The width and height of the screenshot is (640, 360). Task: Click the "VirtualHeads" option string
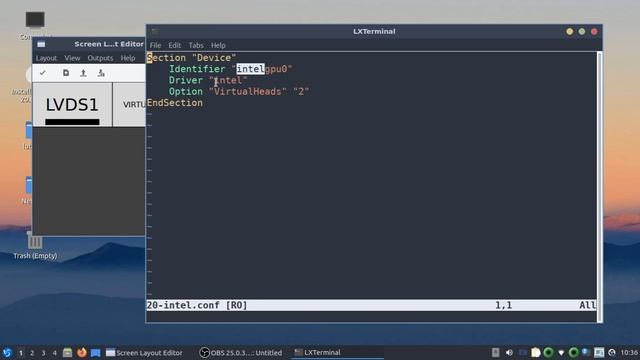coord(248,91)
